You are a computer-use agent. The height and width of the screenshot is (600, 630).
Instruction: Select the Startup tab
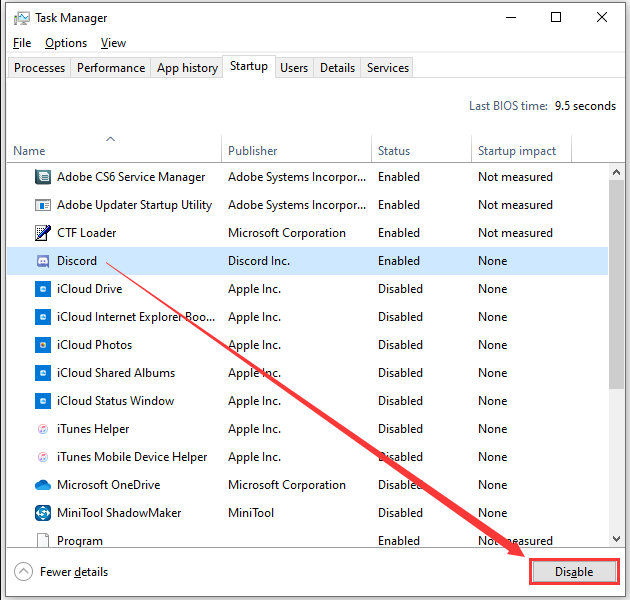pyautogui.click(x=249, y=66)
